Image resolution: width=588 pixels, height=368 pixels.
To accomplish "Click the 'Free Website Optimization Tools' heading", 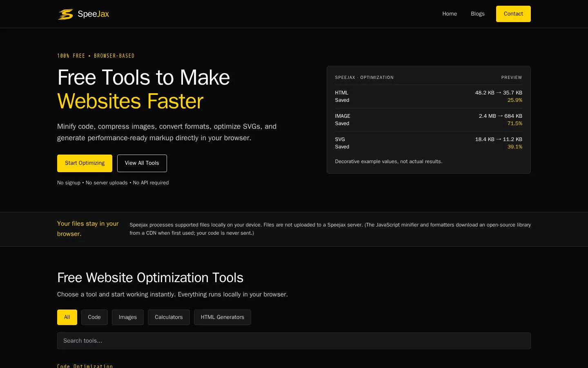I will [x=150, y=278].
